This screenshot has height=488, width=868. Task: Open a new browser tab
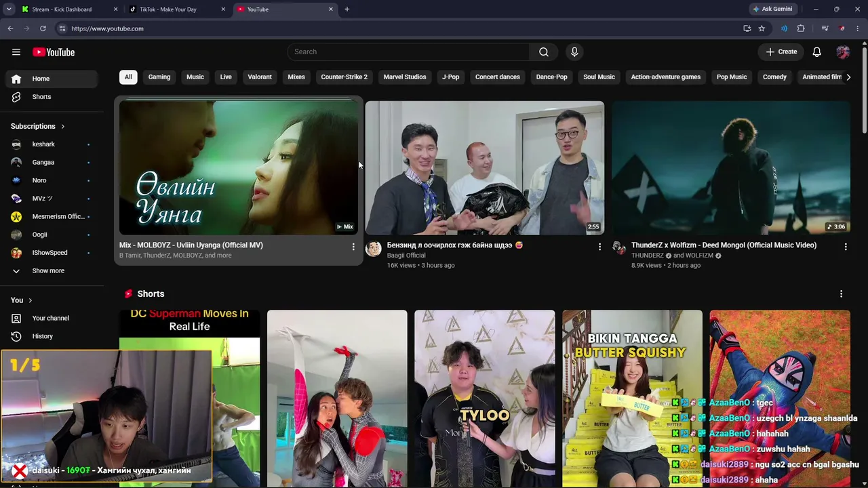click(x=347, y=9)
